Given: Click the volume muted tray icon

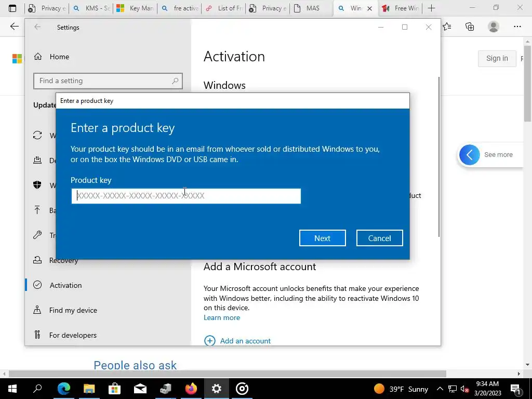Looking at the screenshot, I should pos(464,389).
